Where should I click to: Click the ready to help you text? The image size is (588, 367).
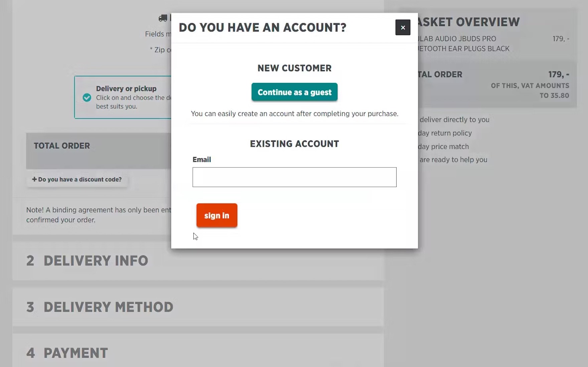click(x=453, y=160)
